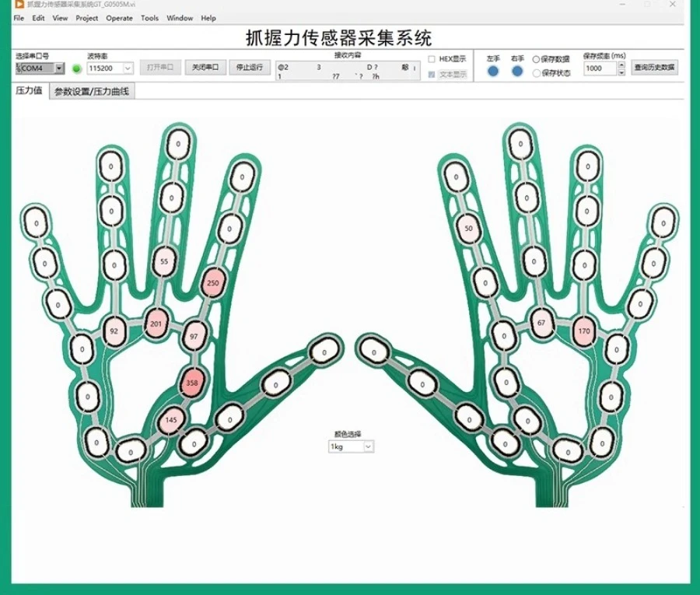The image size is (700, 595).
Task: Click the left-hand sensor reading 145
Action: (x=171, y=420)
